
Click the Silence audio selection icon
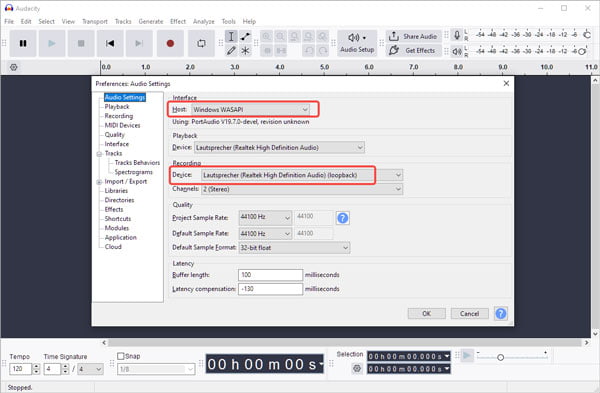tap(280, 51)
